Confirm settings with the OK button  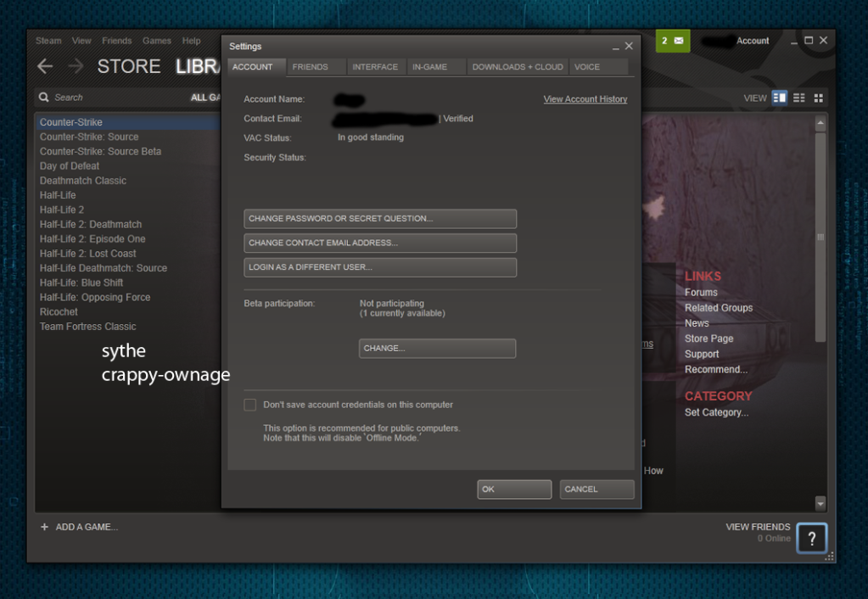(514, 490)
